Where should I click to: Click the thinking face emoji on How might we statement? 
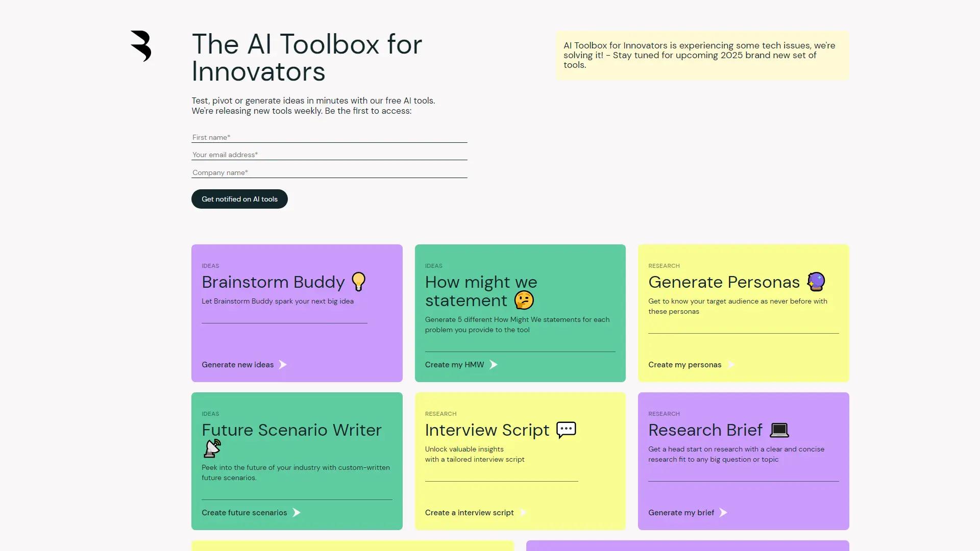pos(524,300)
